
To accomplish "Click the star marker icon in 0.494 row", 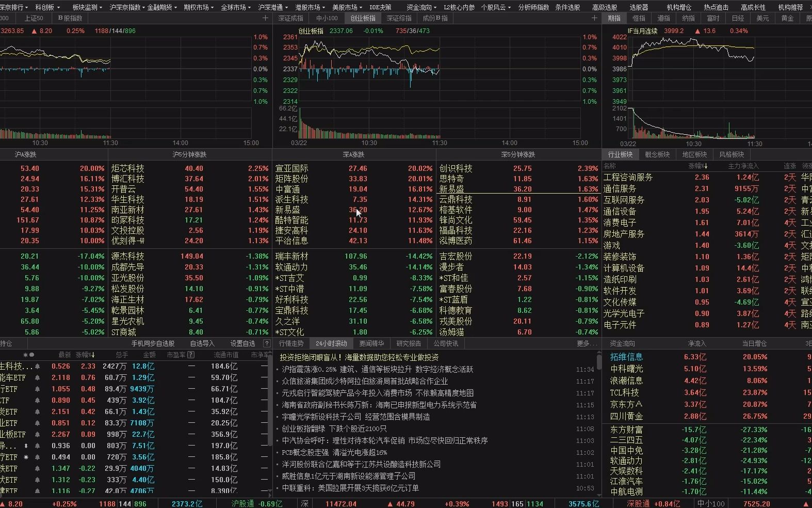I will (26, 457).
